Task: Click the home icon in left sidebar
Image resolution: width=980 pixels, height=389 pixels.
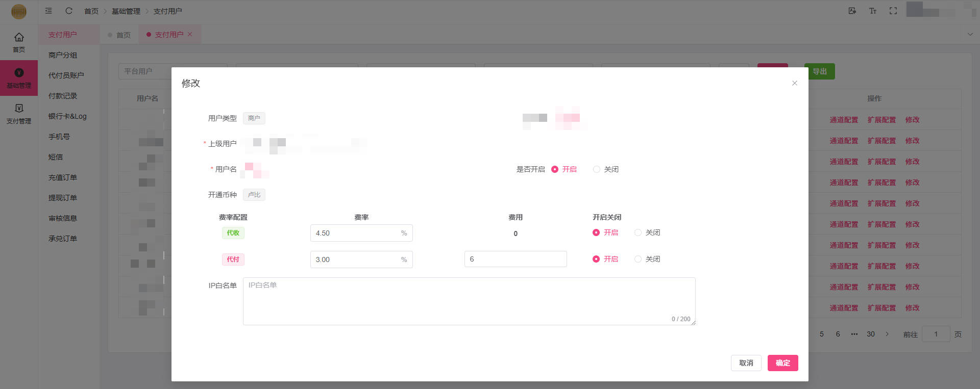Action: pos(19,42)
